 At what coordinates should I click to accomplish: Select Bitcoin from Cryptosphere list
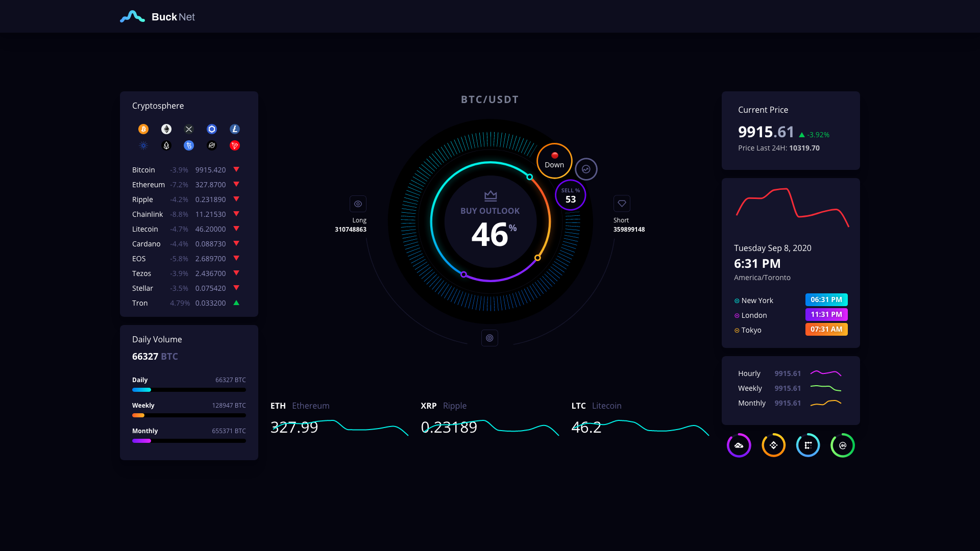pos(143,169)
